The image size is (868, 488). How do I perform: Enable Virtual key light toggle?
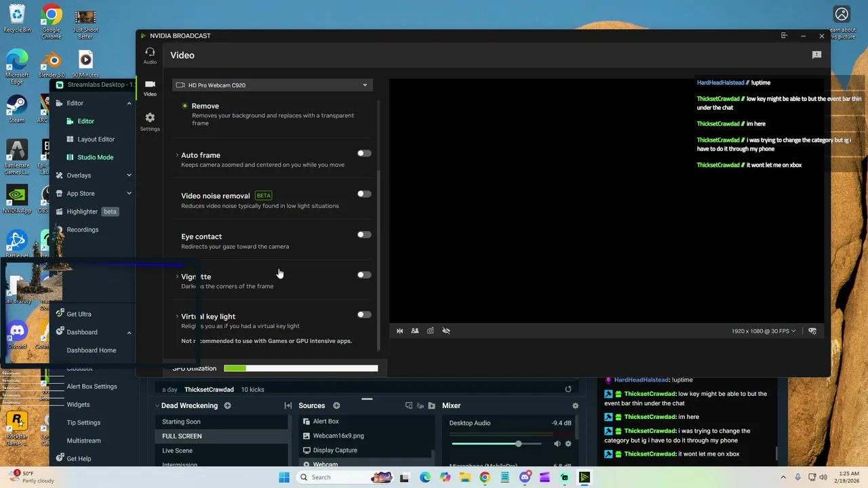pos(364,314)
